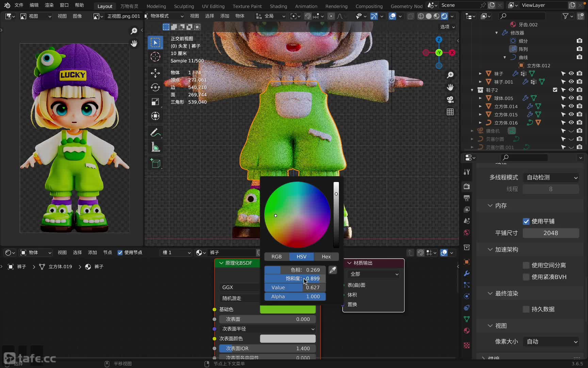Switch orthographic/perspective grid icon

[x=450, y=112]
